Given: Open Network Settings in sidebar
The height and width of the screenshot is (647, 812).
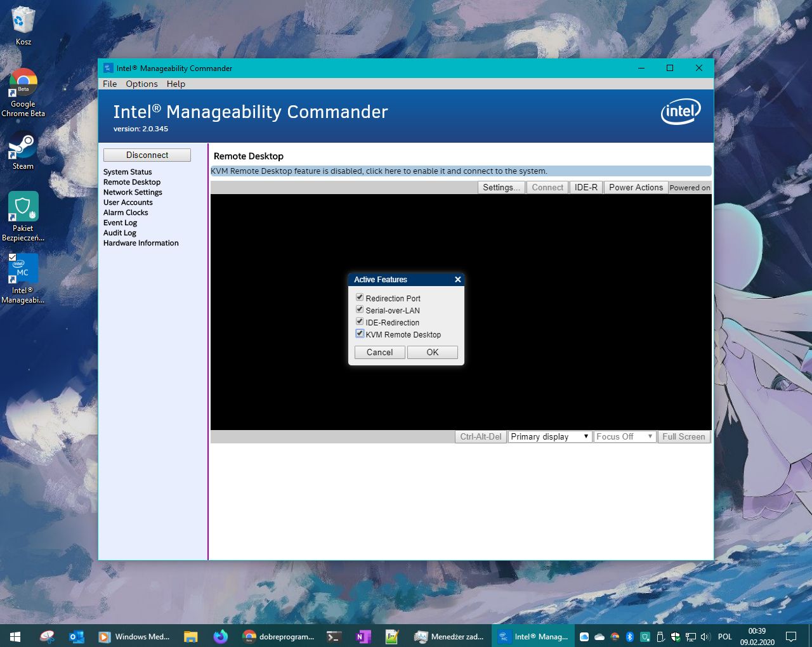Looking at the screenshot, I should [x=133, y=192].
